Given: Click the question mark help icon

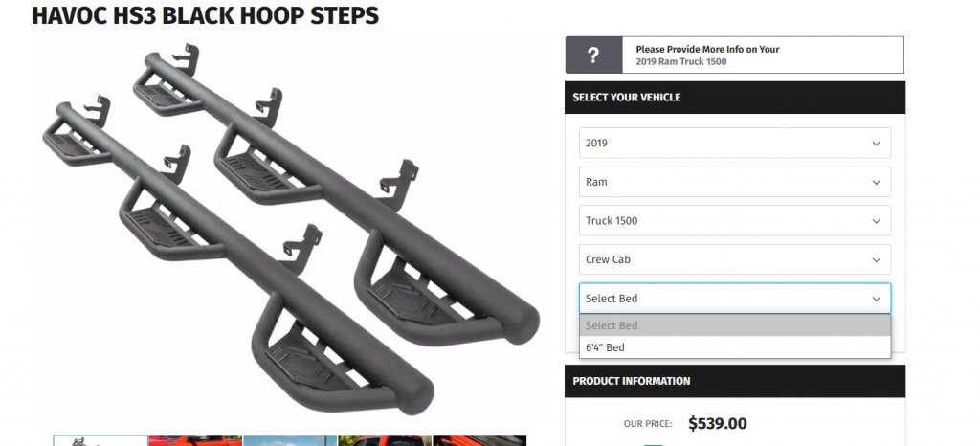Looking at the screenshot, I should pos(593,55).
